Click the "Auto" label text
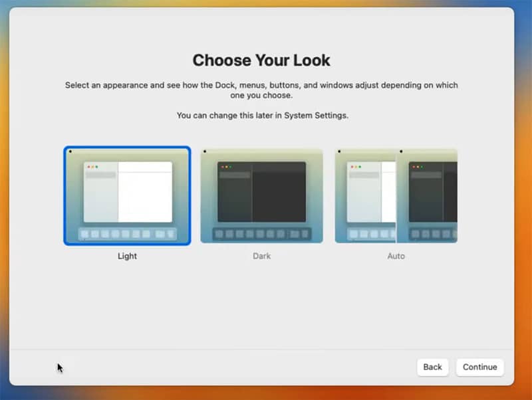This screenshot has height=400, width=532. [x=396, y=256]
